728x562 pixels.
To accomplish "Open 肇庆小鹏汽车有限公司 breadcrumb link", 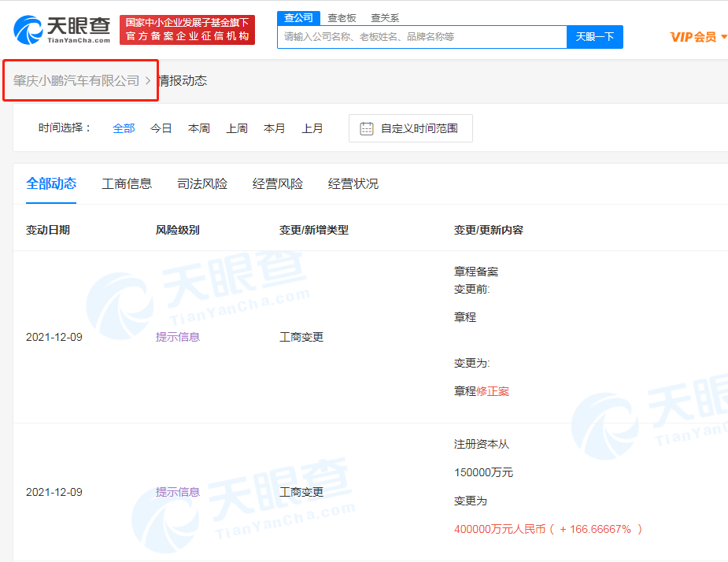I will tap(76, 80).
